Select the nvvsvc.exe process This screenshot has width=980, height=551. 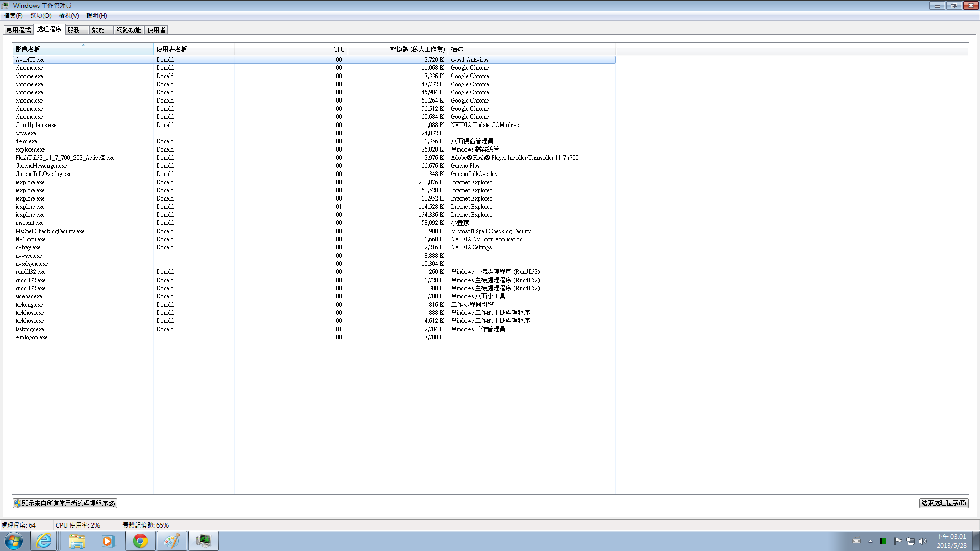pyautogui.click(x=314, y=256)
